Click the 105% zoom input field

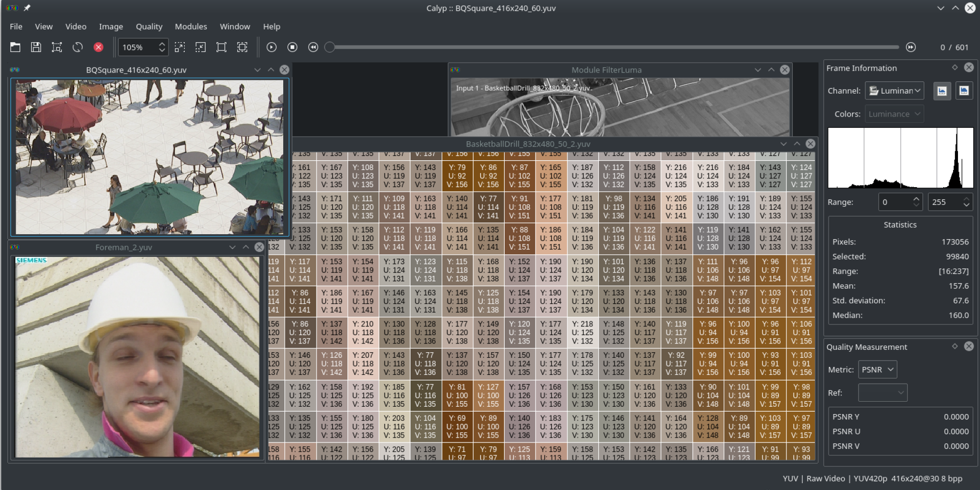click(x=137, y=47)
